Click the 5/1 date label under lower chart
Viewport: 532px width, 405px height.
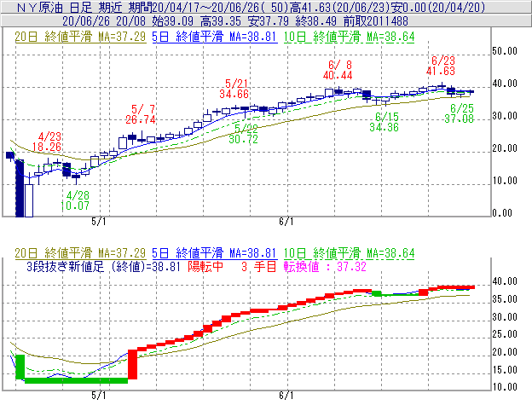click(98, 396)
